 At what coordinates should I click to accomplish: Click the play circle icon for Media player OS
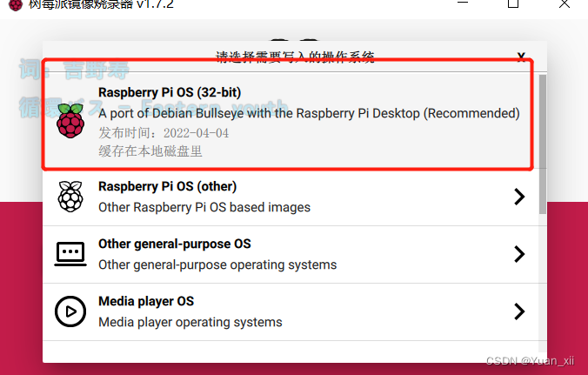pos(70,311)
